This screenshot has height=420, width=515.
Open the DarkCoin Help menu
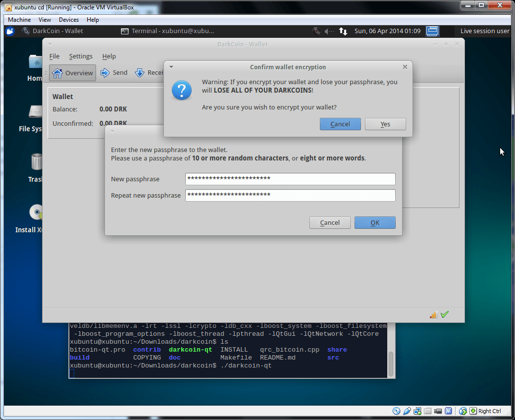pyautogui.click(x=109, y=56)
